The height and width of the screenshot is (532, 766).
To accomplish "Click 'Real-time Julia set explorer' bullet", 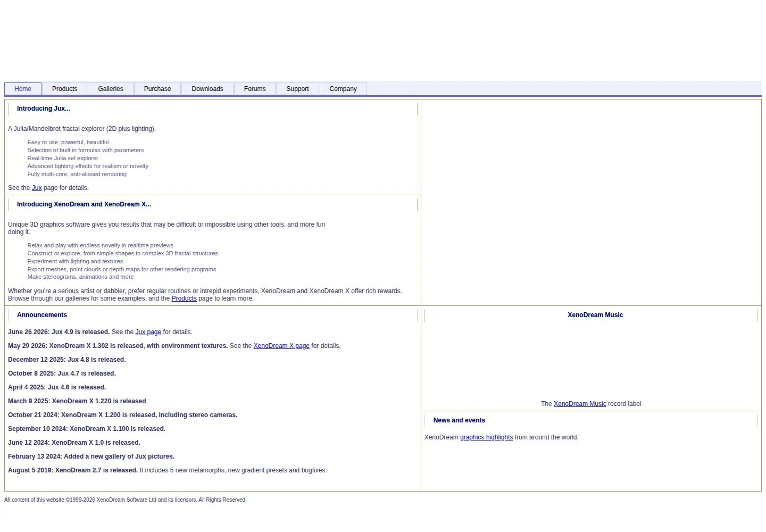I will (63, 158).
